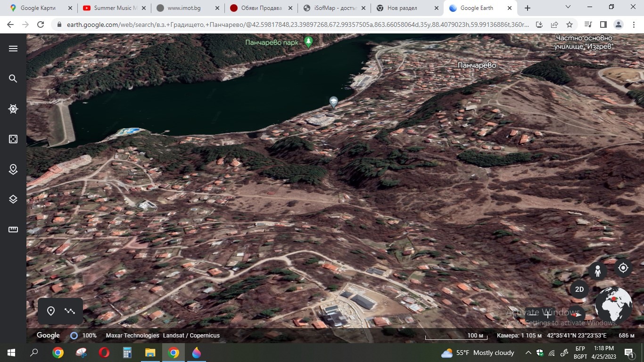Open the Search tool in sidebar

(x=13, y=79)
